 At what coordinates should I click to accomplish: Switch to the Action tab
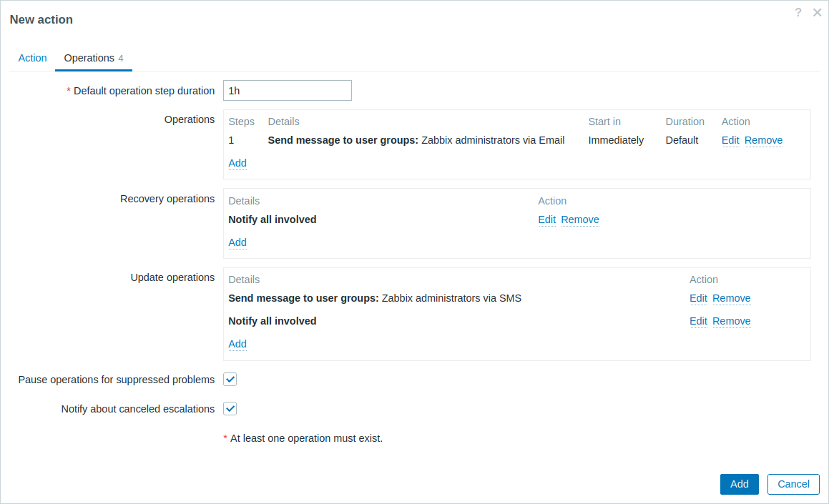pos(32,58)
